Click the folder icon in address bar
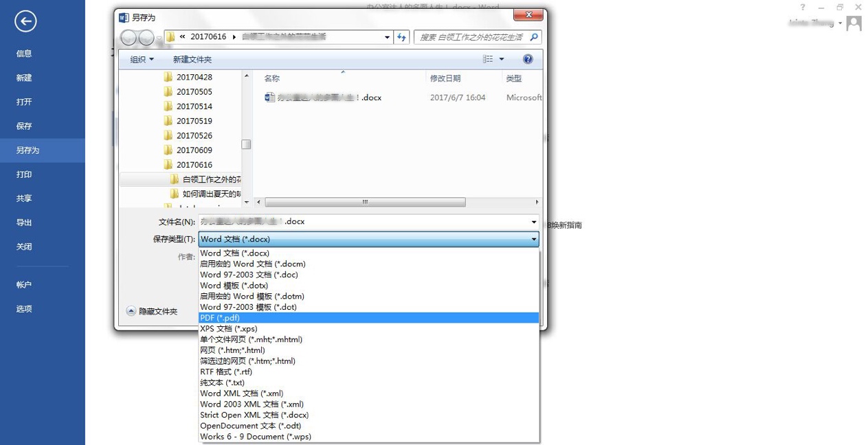 click(x=170, y=37)
